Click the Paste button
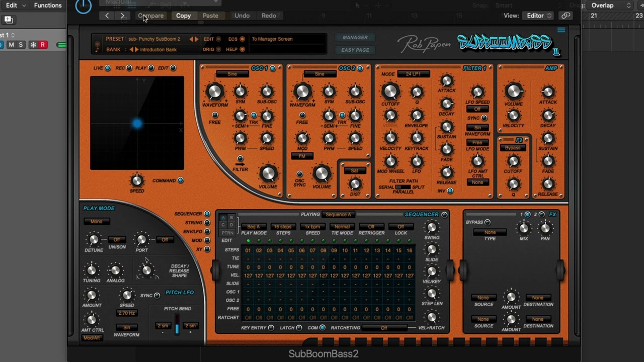 pos(210,16)
